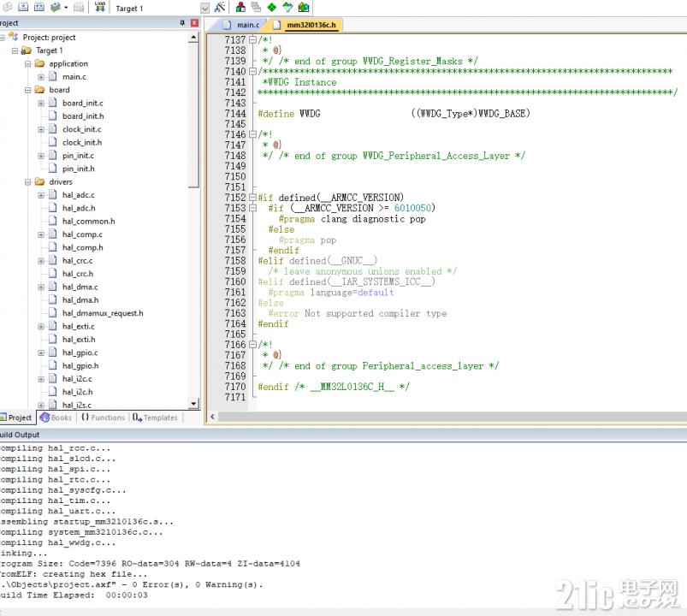Open the Books tab
The width and height of the screenshot is (687, 616).
click(x=56, y=418)
